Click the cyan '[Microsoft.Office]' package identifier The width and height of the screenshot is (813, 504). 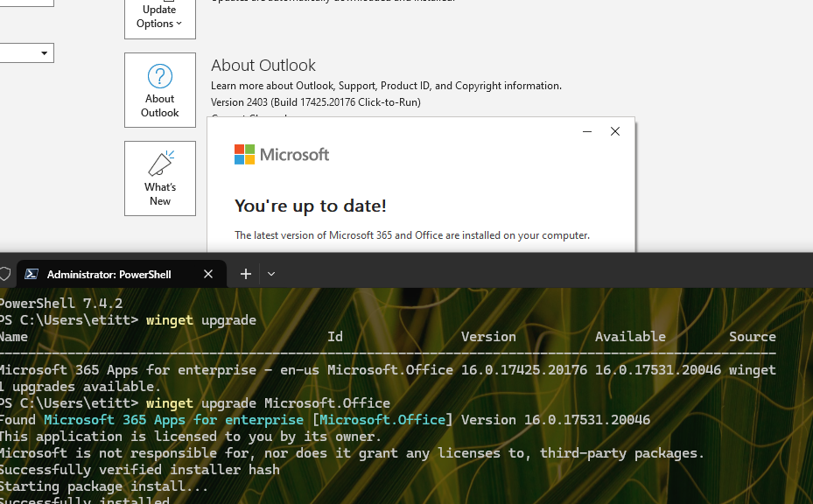382,419
